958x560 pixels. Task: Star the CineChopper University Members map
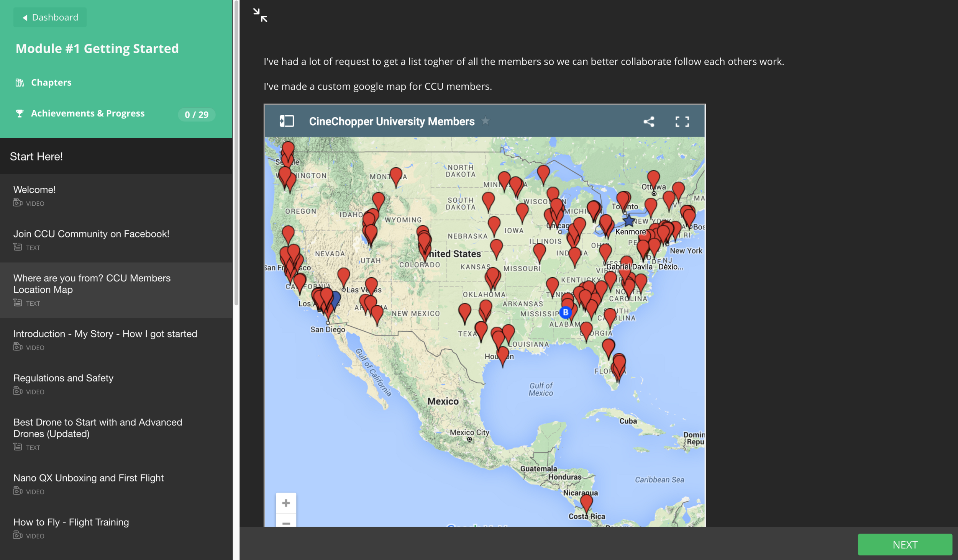485,121
